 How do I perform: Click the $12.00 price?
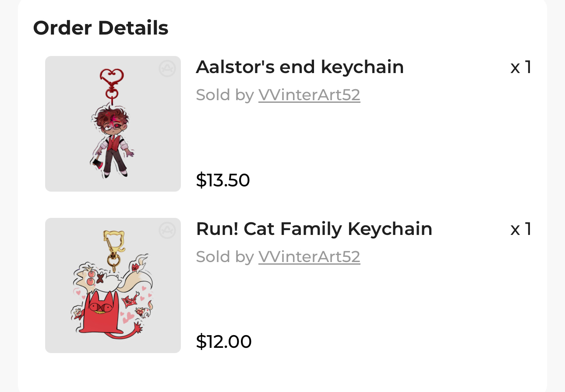pos(224,342)
